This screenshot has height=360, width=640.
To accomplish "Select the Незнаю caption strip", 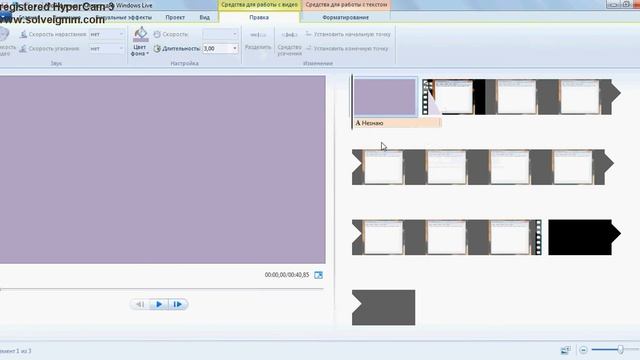I will 398,123.
